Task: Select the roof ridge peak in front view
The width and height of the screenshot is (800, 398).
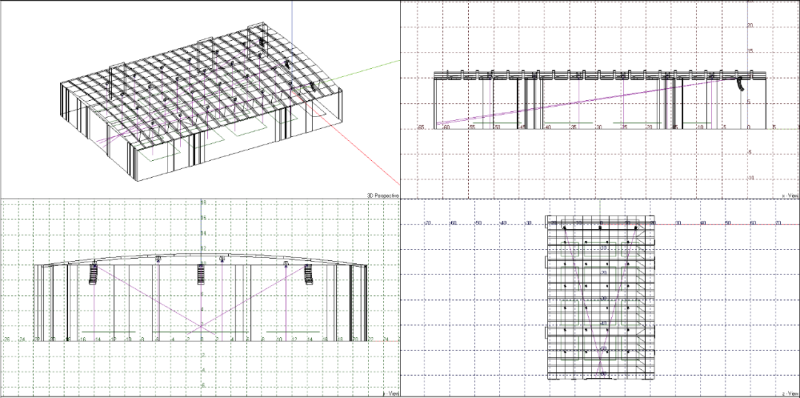Action: [x=201, y=254]
